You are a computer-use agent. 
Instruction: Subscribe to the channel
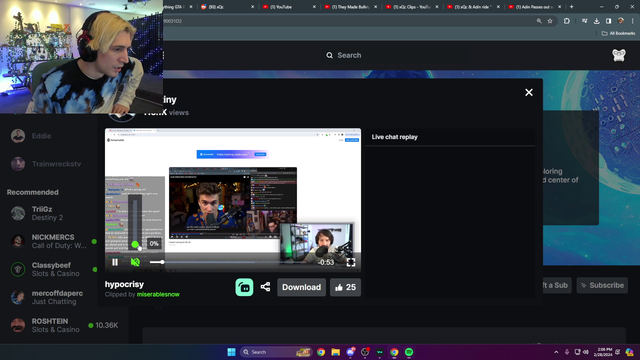(x=602, y=285)
